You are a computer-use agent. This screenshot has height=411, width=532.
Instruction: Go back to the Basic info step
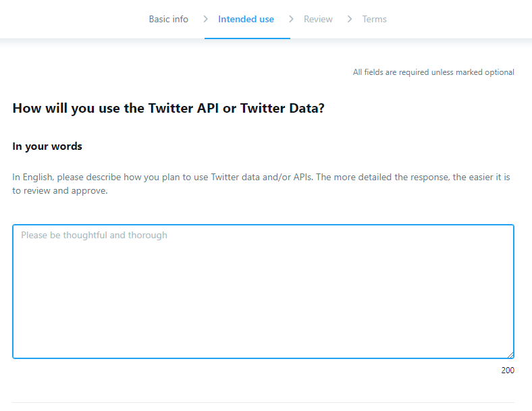pyautogui.click(x=168, y=19)
